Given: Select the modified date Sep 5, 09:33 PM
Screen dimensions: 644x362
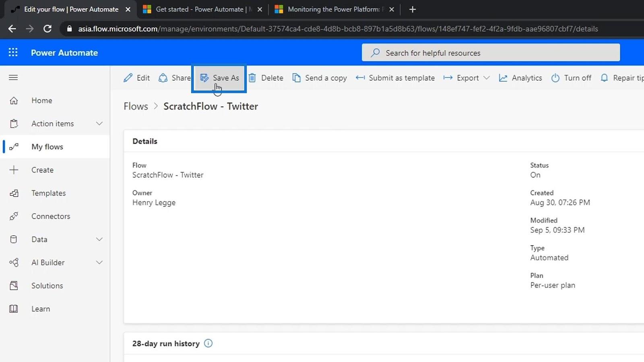Looking at the screenshot, I should point(557,230).
